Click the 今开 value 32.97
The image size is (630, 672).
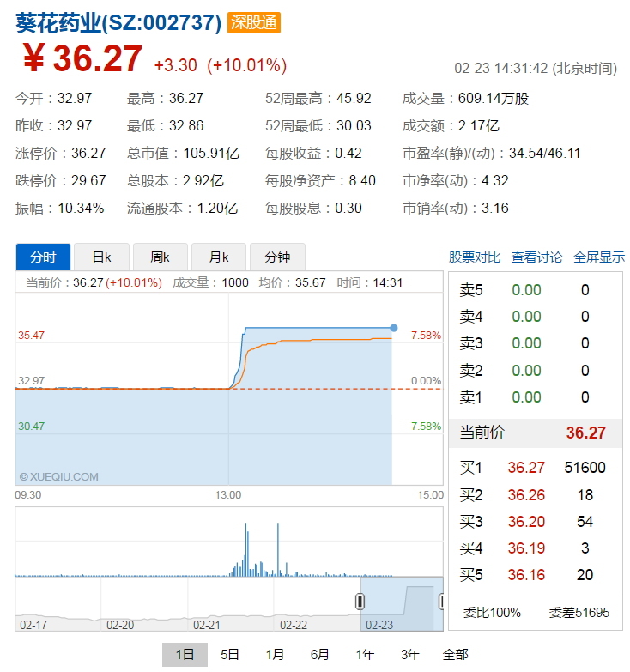75,98
